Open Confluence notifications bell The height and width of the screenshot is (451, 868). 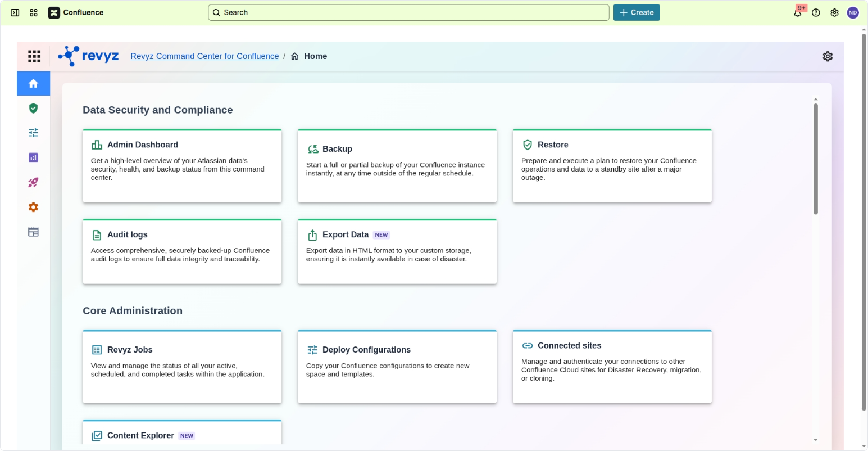pyautogui.click(x=797, y=13)
